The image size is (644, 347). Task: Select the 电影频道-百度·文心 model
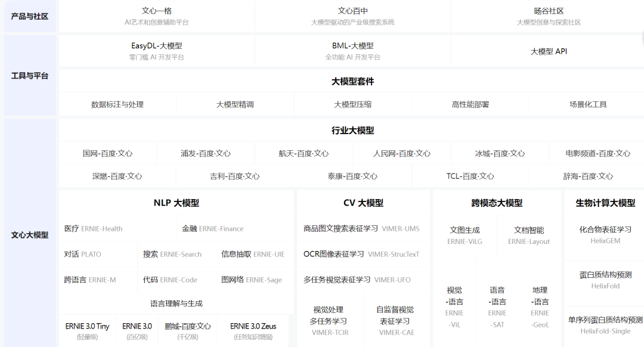[x=597, y=153]
